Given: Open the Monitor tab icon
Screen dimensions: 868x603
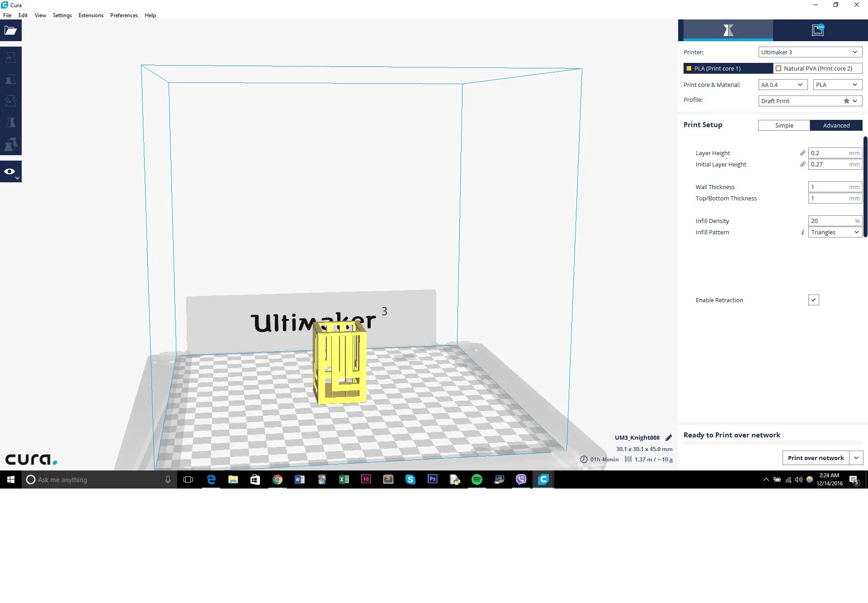Looking at the screenshot, I should click(818, 30).
